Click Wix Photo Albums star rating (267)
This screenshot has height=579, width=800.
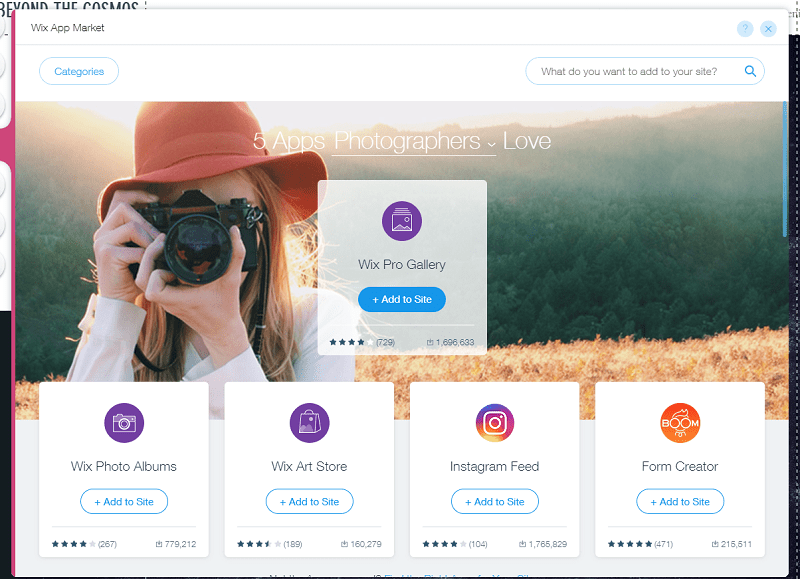84,544
